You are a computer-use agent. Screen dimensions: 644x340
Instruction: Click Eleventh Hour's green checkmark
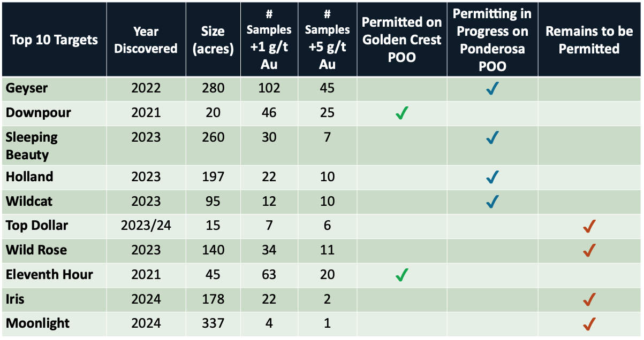point(401,275)
